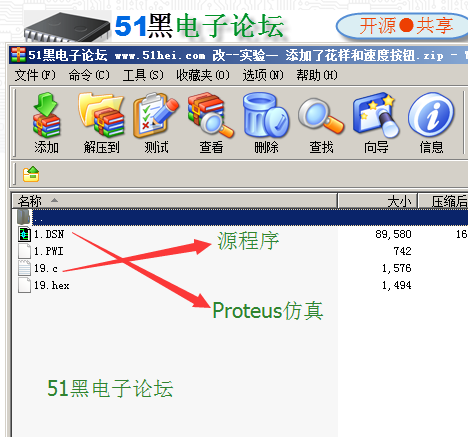The image size is (468, 437).
Task: Click the 删除 (Delete) trash icon
Action: [x=266, y=123]
